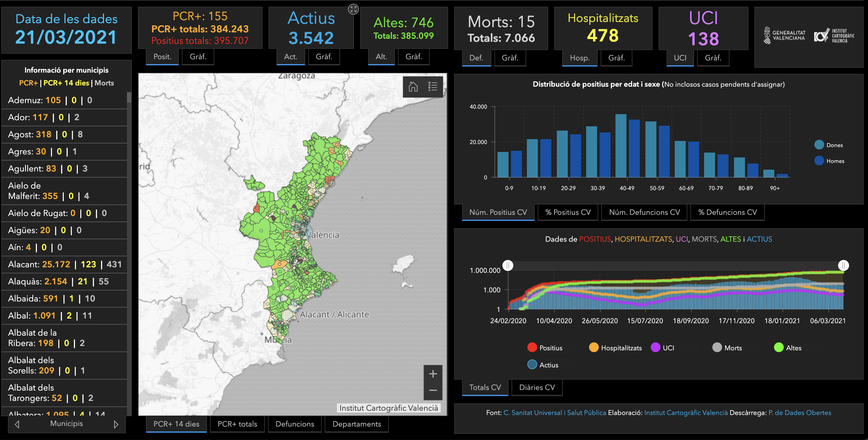Image resolution: width=868 pixels, height=440 pixels.
Task: Switch to the Defuncions map tab
Action: [295, 424]
